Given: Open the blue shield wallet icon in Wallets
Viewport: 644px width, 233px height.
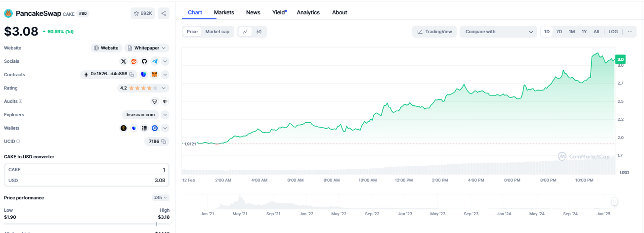Looking at the screenshot, I should (x=134, y=128).
